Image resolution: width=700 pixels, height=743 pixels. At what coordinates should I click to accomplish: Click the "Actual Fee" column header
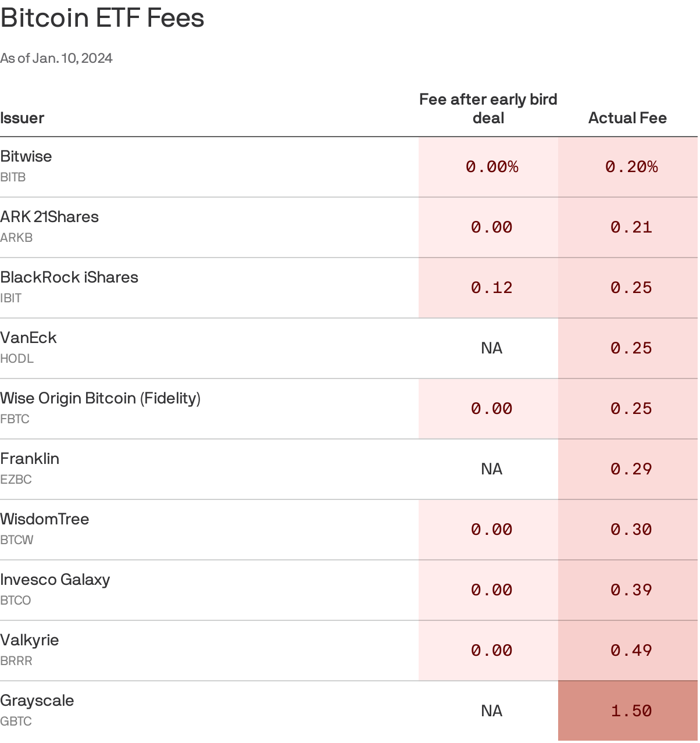(627, 118)
